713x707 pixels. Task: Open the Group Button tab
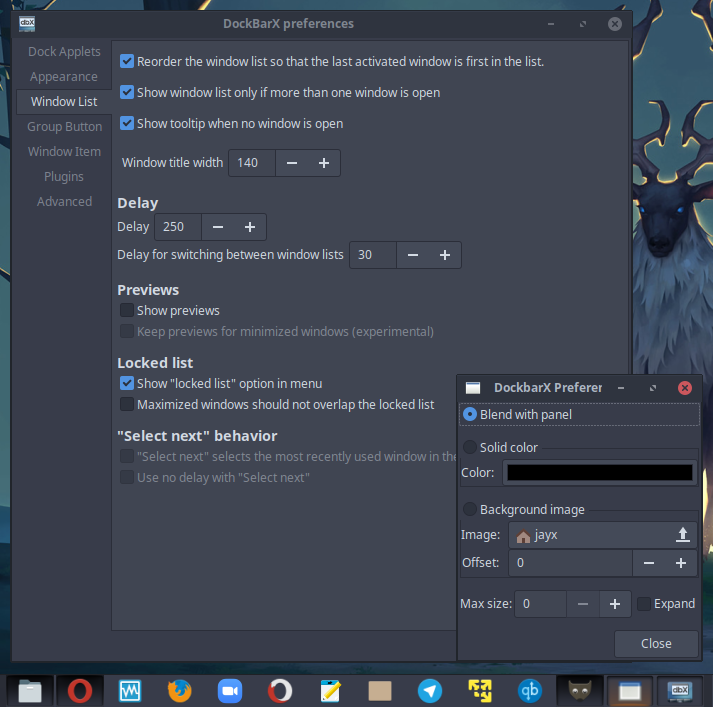(64, 126)
